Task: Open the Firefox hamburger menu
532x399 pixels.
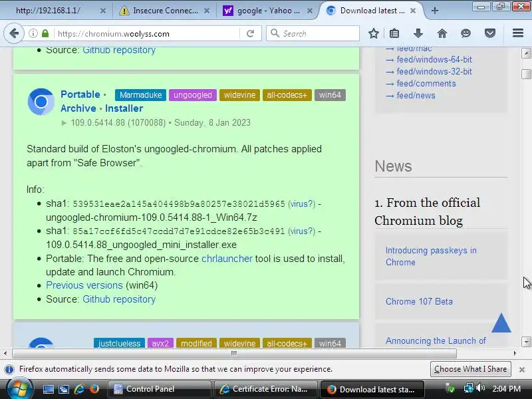Action: tap(518, 33)
